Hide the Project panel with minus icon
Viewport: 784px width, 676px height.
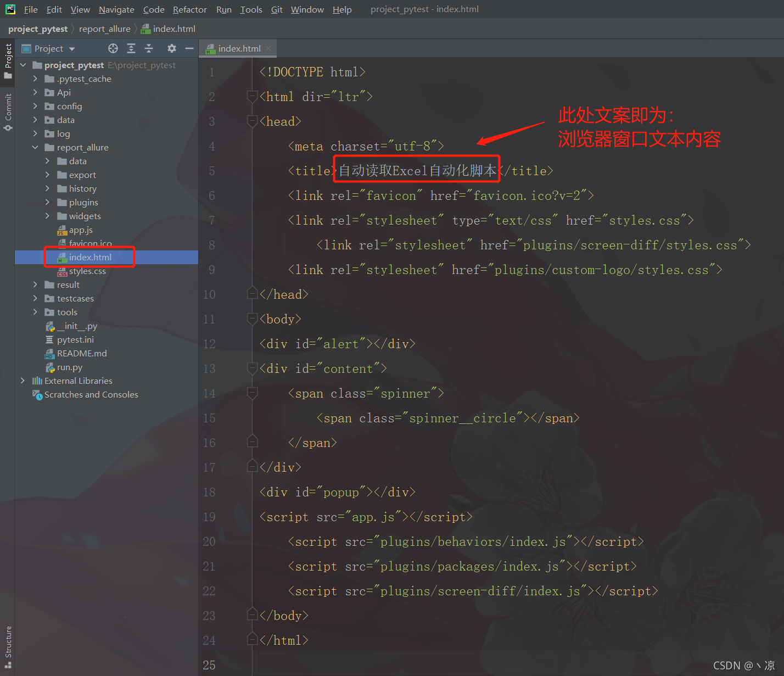click(x=189, y=48)
